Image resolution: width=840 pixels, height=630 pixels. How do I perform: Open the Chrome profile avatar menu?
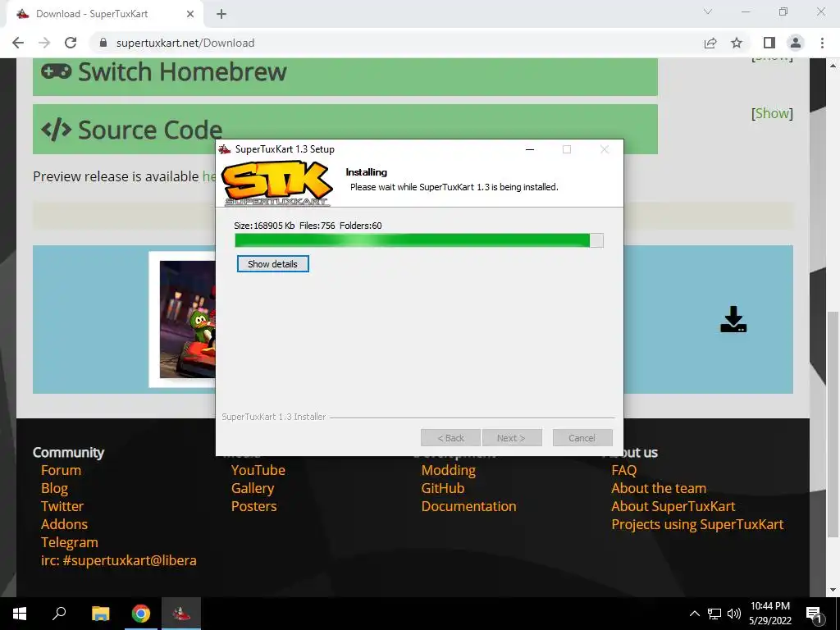796,43
